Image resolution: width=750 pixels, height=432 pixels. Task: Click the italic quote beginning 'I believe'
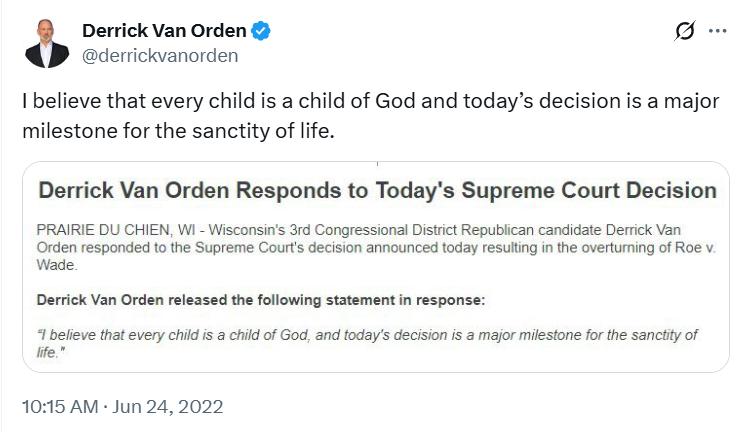[x=367, y=343]
